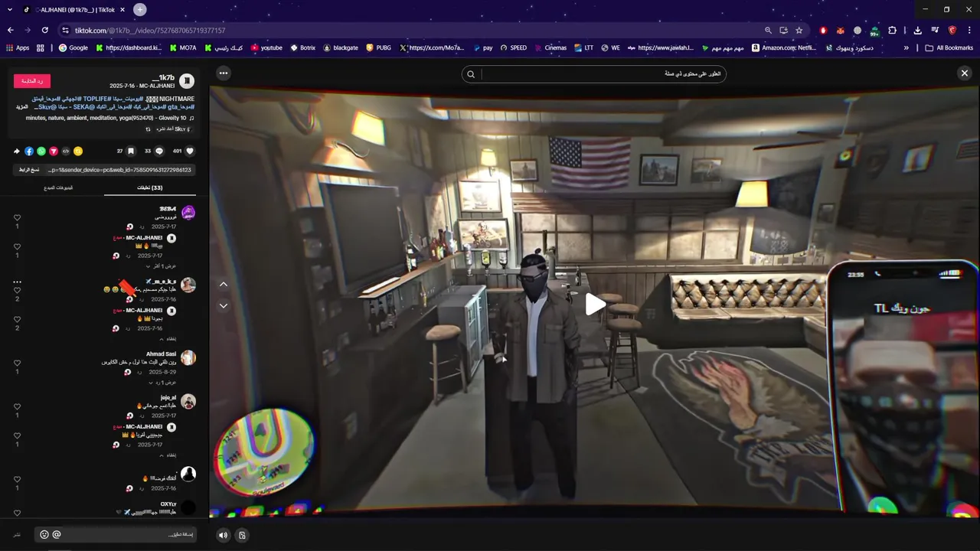Click the post comment button
980x551 pixels.
coord(17,535)
